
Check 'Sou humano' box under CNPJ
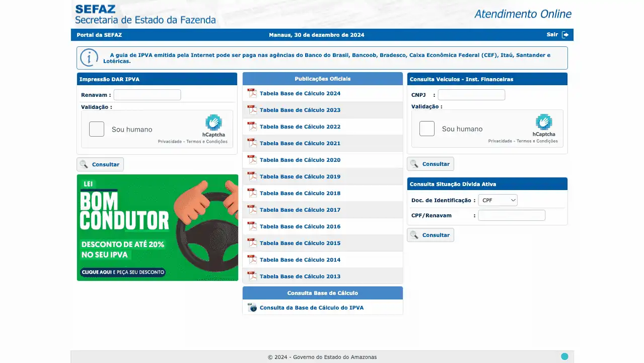point(427,129)
